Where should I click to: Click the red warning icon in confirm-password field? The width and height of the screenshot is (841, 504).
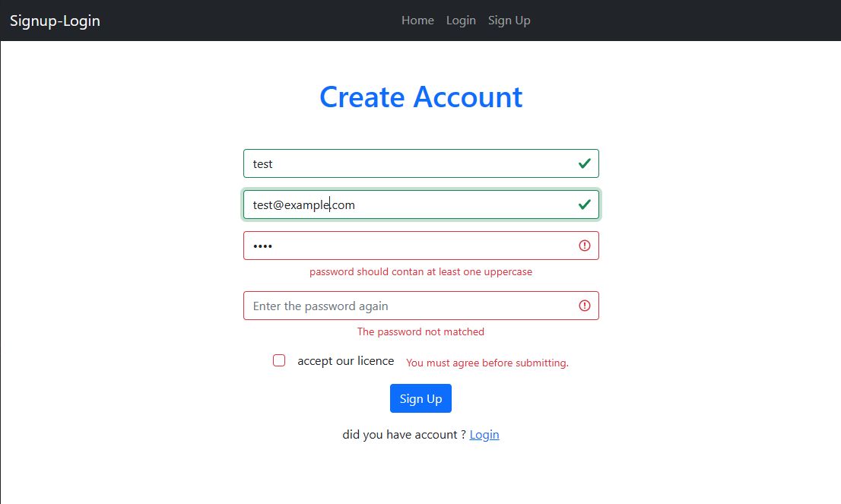[x=584, y=306]
